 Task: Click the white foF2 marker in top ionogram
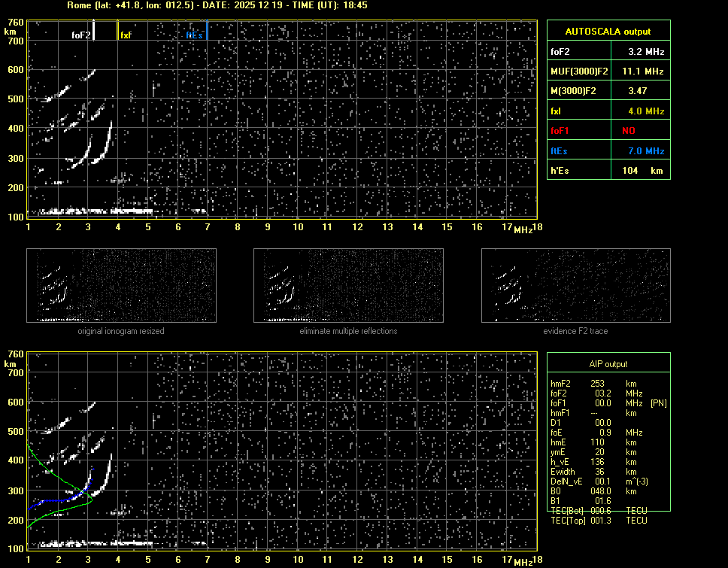(x=93, y=30)
